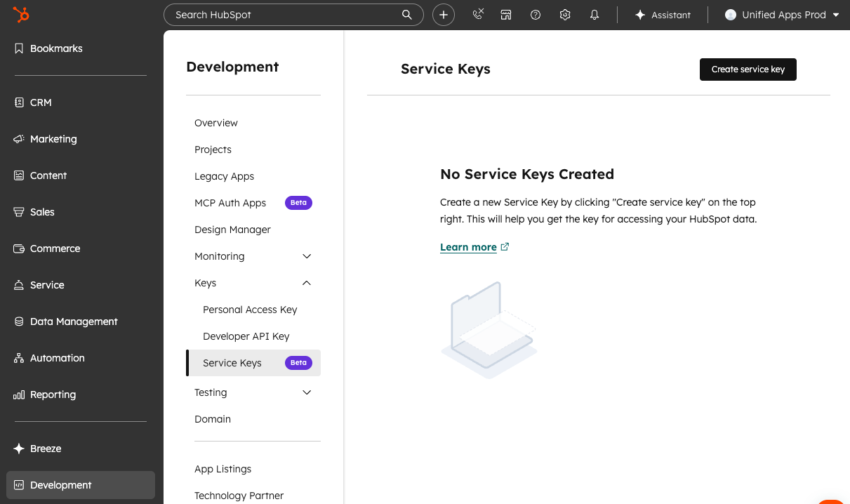Viewport: 850px width, 504px height.
Task: Click the Data Management database icon
Action: [19, 321]
